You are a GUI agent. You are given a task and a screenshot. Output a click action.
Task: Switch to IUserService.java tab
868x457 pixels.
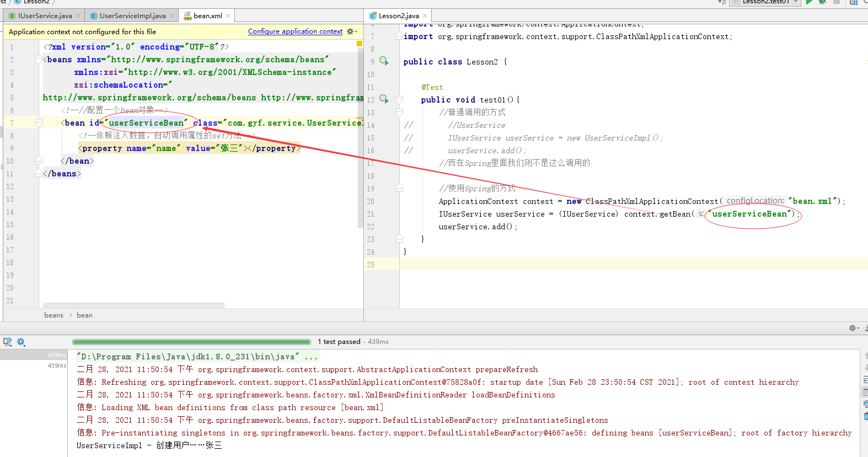45,16
